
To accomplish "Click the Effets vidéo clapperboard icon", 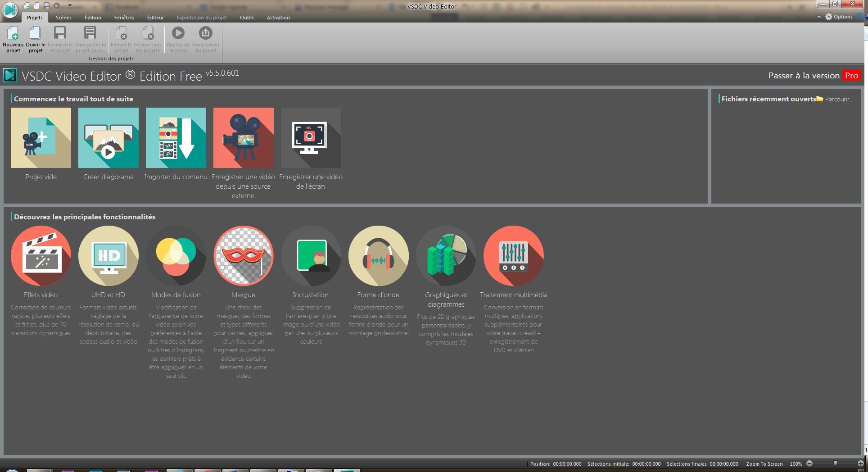I will click(x=41, y=256).
